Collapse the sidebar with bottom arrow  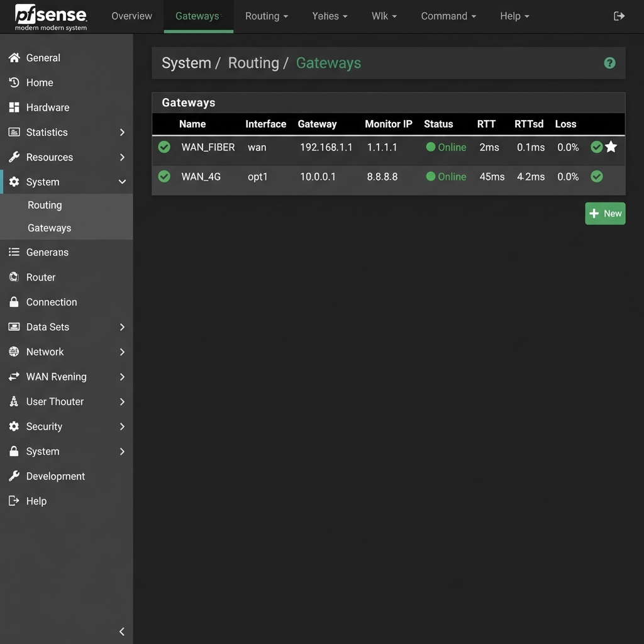tap(122, 631)
